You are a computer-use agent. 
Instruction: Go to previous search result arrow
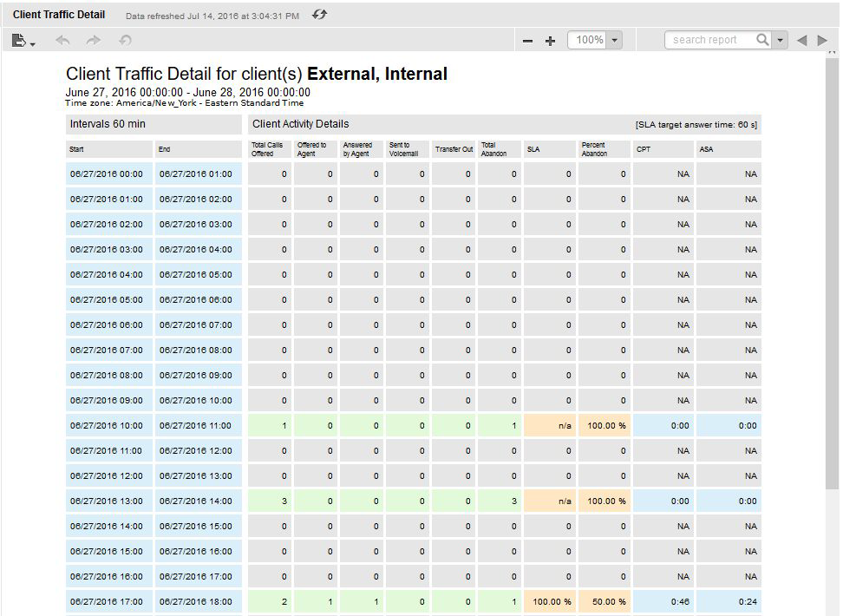(801, 40)
